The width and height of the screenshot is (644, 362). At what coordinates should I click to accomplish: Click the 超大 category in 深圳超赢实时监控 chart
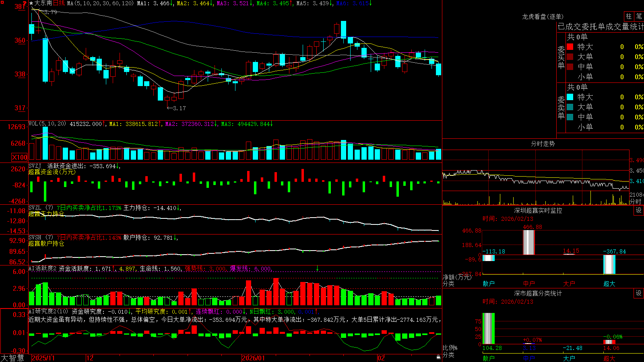[x=609, y=284]
